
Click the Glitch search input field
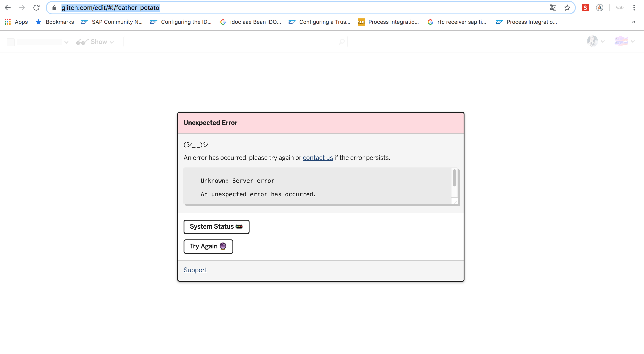pyautogui.click(x=230, y=42)
